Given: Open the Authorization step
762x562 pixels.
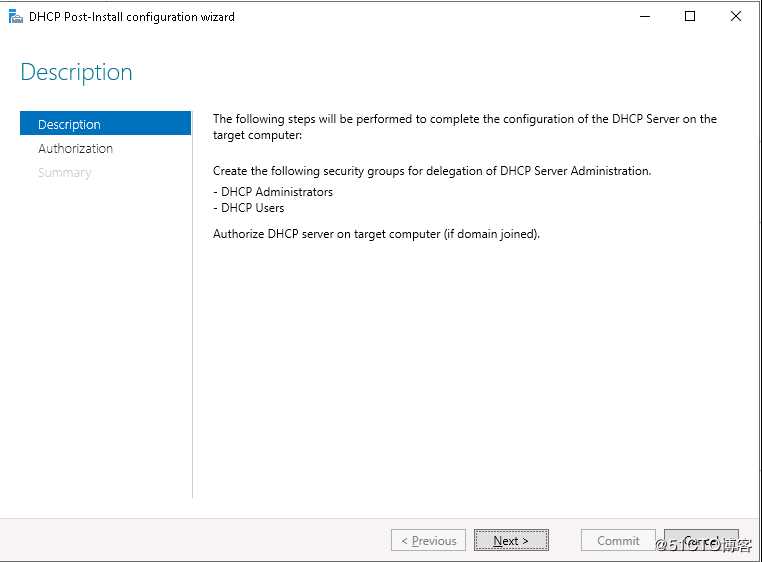Looking at the screenshot, I should pos(75,148).
